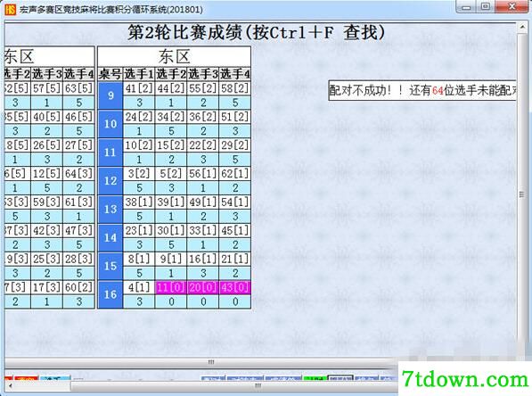The width and height of the screenshot is (532, 396).
Task: Click player cell 49[1]
Action: (203, 202)
